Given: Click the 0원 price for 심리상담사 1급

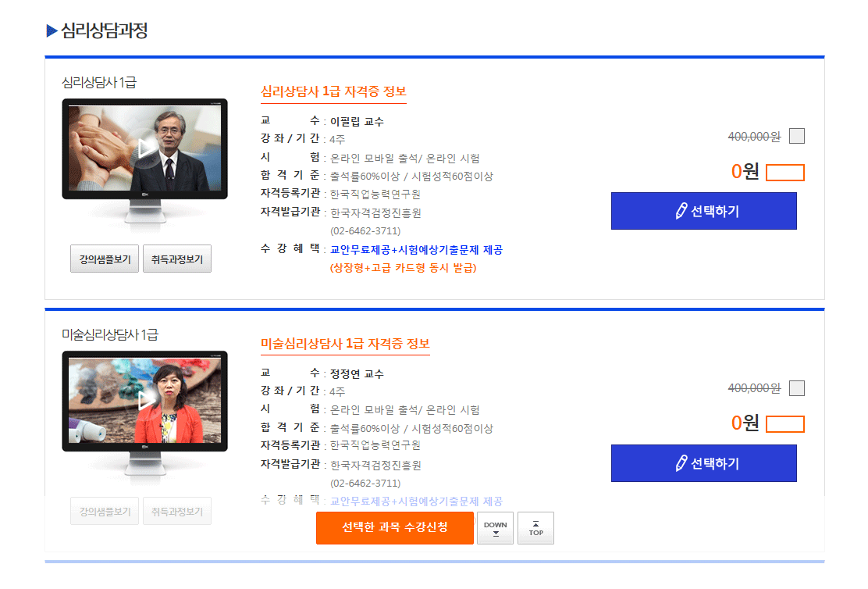Looking at the screenshot, I should click(745, 171).
